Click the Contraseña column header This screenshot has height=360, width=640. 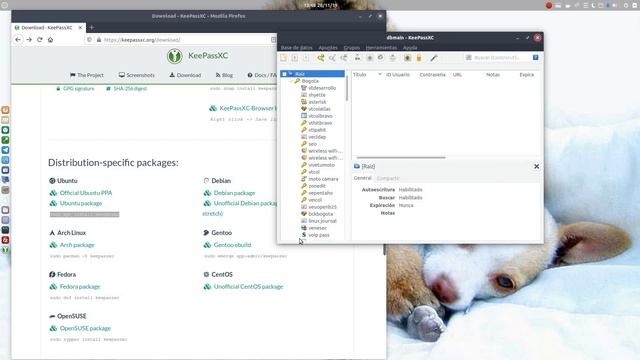(x=432, y=75)
